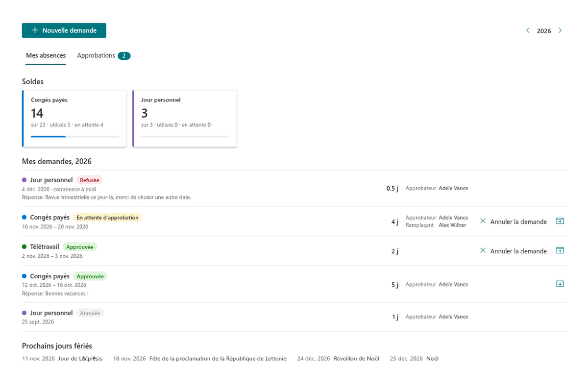Click the 2026 year label
588x392 pixels.
(544, 31)
